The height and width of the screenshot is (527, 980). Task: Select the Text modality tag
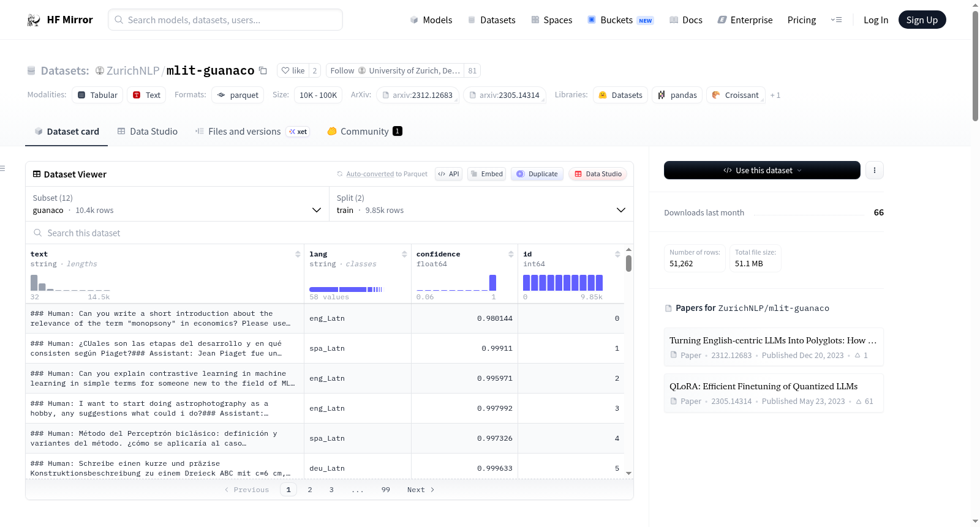146,95
